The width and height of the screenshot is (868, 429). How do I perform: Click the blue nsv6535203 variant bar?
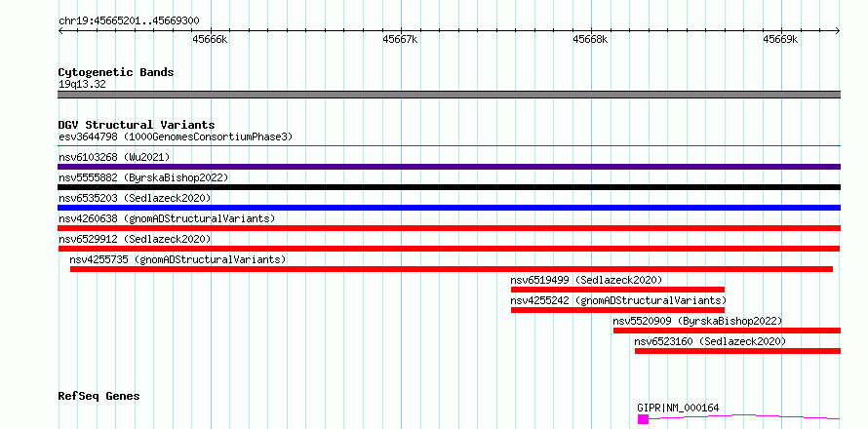449,208
